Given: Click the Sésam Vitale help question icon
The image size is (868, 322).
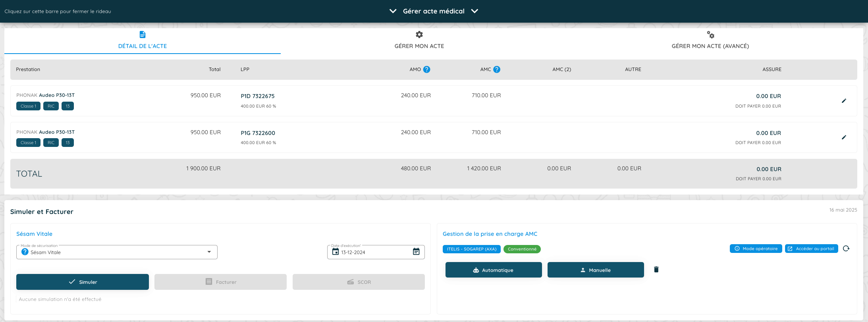Looking at the screenshot, I should pyautogui.click(x=25, y=252).
